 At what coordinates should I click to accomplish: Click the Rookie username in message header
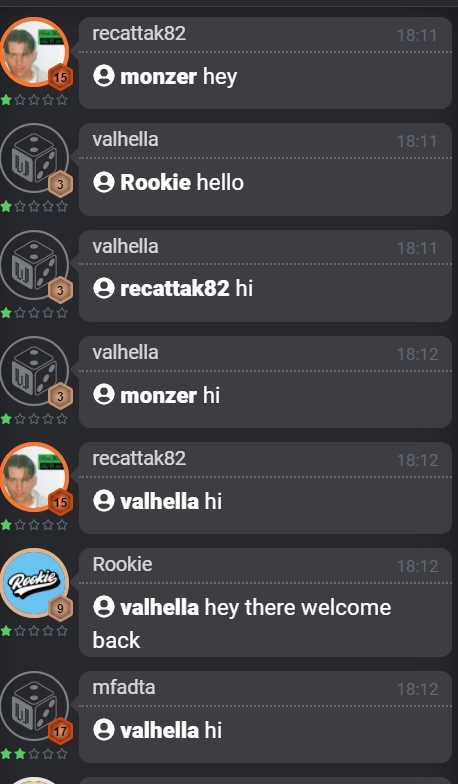click(x=122, y=564)
